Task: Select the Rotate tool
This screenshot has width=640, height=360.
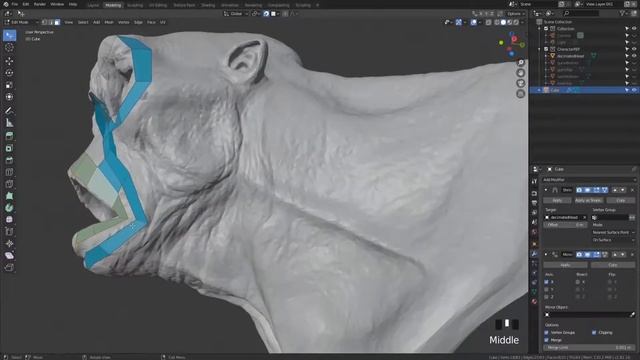Action: click(x=9, y=73)
